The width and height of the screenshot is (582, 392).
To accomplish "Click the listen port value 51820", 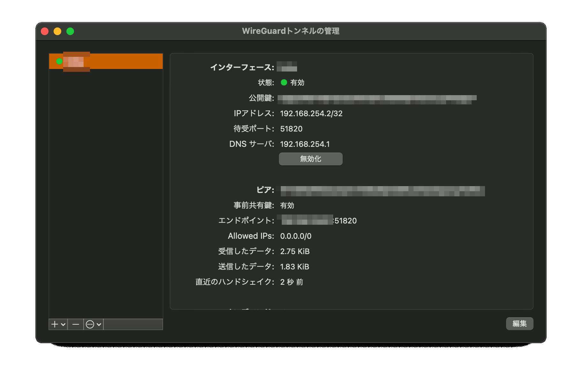I will pos(291,129).
